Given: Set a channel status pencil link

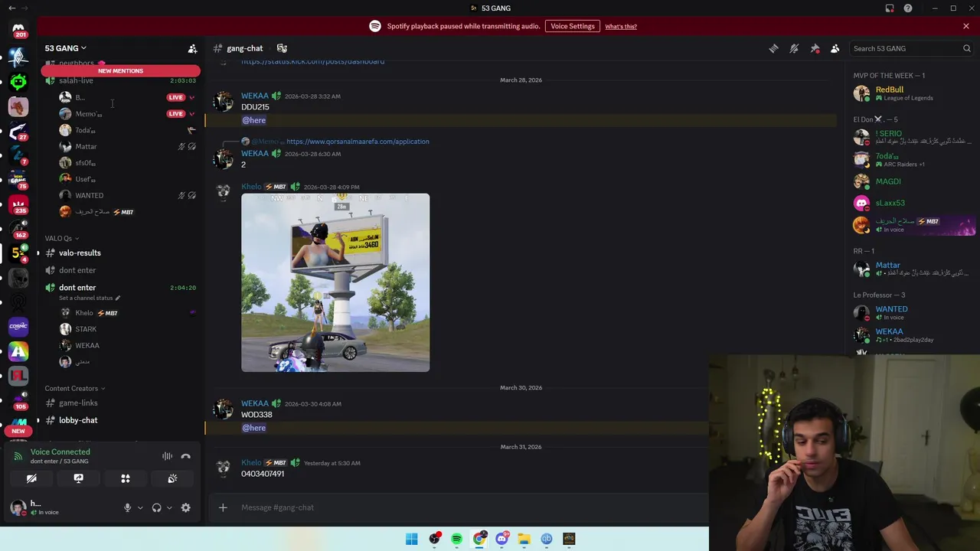Looking at the screenshot, I should (90, 298).
